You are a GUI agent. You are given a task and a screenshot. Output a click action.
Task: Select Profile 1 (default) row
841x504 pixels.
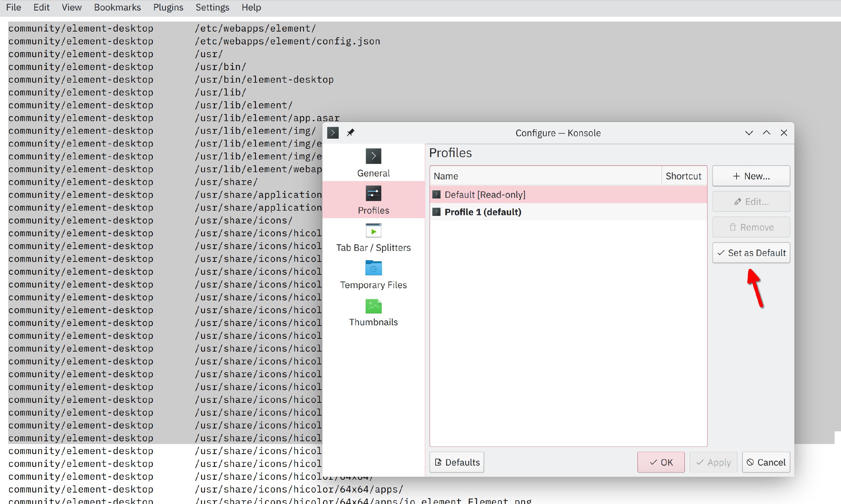(568, 212)
